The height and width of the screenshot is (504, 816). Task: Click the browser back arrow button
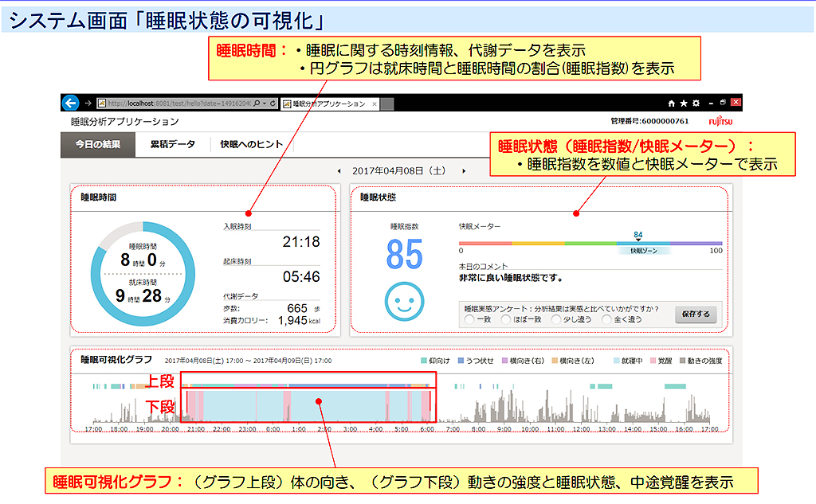[x=71, y=103]
